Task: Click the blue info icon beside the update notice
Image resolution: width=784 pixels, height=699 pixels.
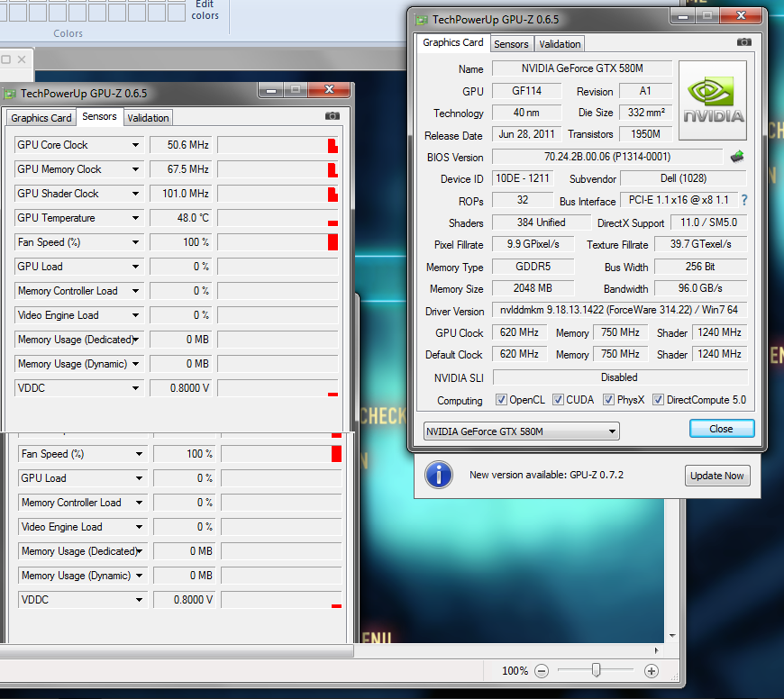Action: [x=439, y=475]
